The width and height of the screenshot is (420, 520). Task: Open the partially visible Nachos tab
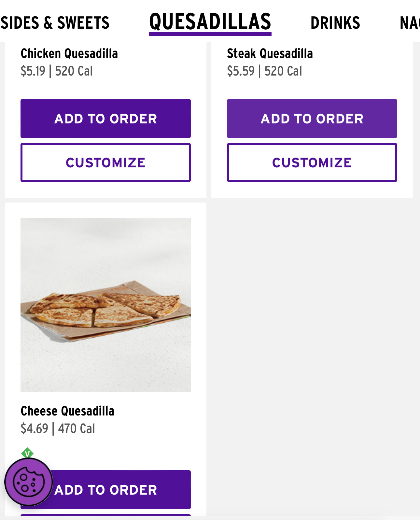tap(410, 23)
